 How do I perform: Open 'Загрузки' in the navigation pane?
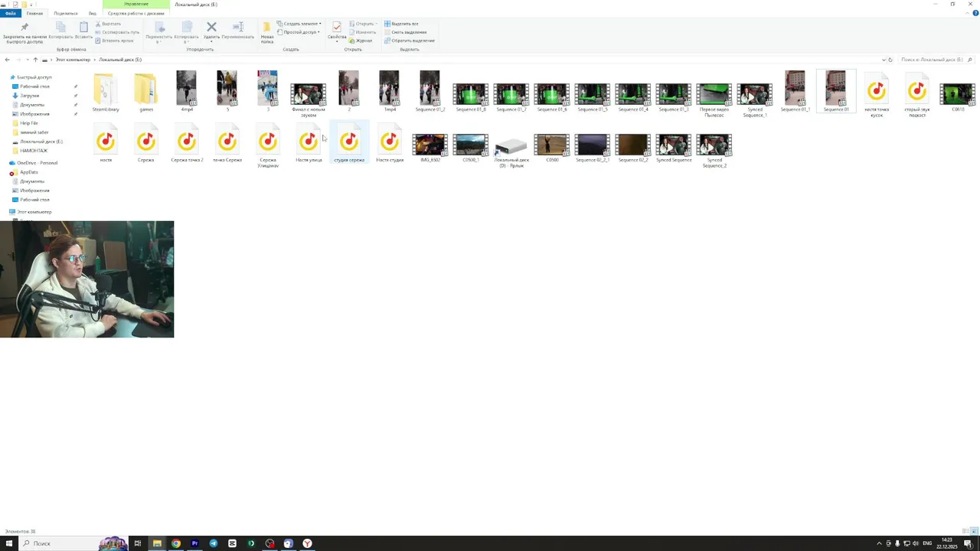(x=29, y=96)
